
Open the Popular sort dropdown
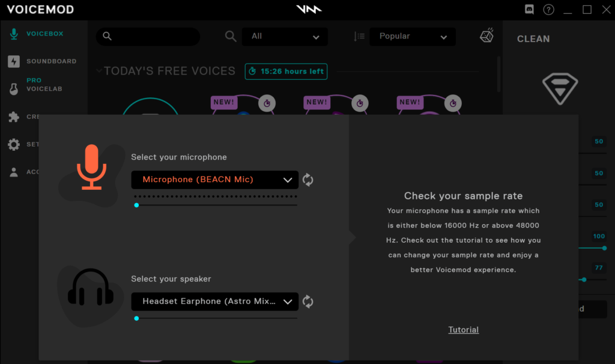point(412,37)
